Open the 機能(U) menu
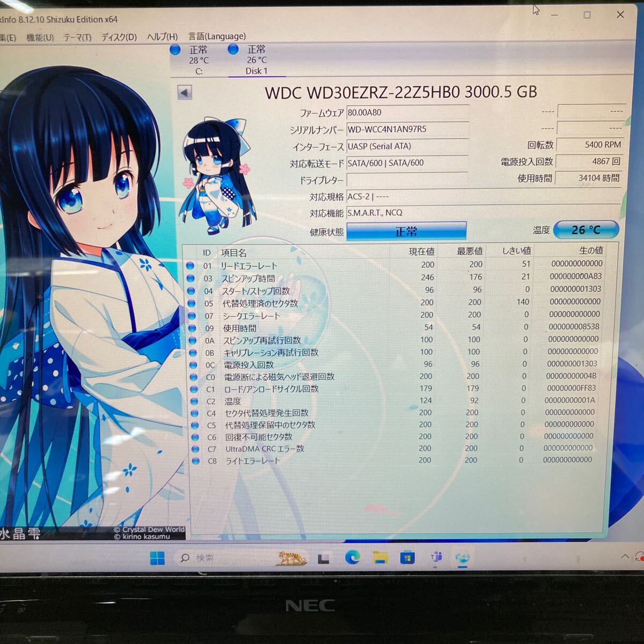Image resolution: width=644 pixels, height=644 pixels. pyautogui.click(x=40, y=37)
